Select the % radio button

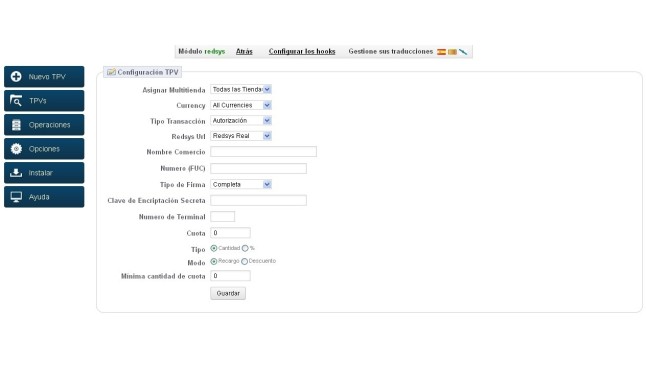pyautogui.click(x=245, y=248)
